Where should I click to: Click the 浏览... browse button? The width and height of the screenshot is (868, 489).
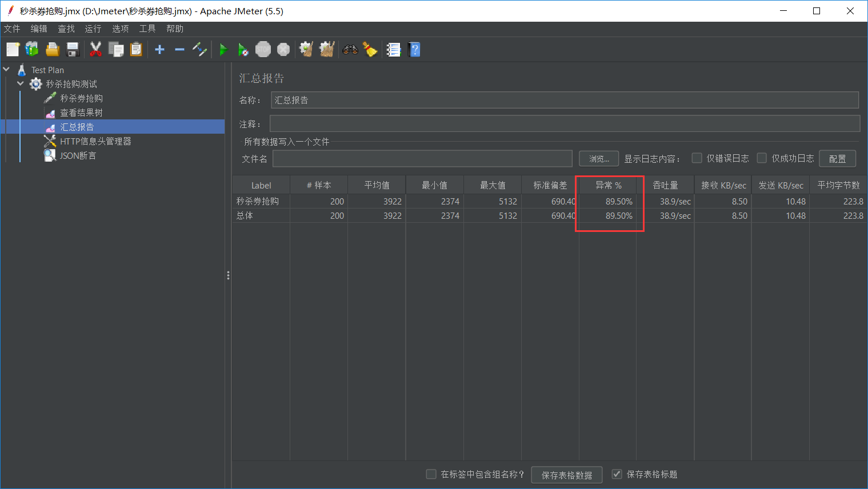coord(599,159)
